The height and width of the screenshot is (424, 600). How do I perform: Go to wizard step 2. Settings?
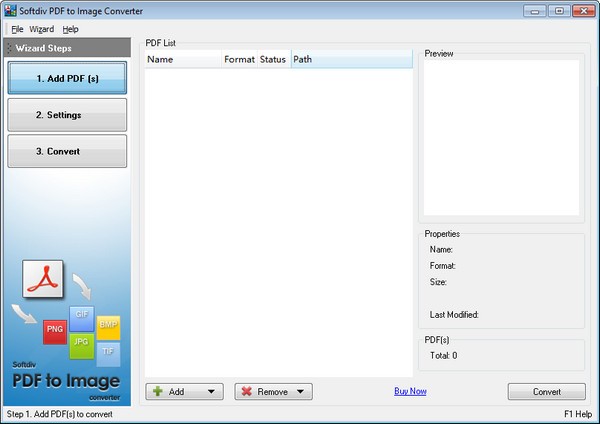point(67,115)
